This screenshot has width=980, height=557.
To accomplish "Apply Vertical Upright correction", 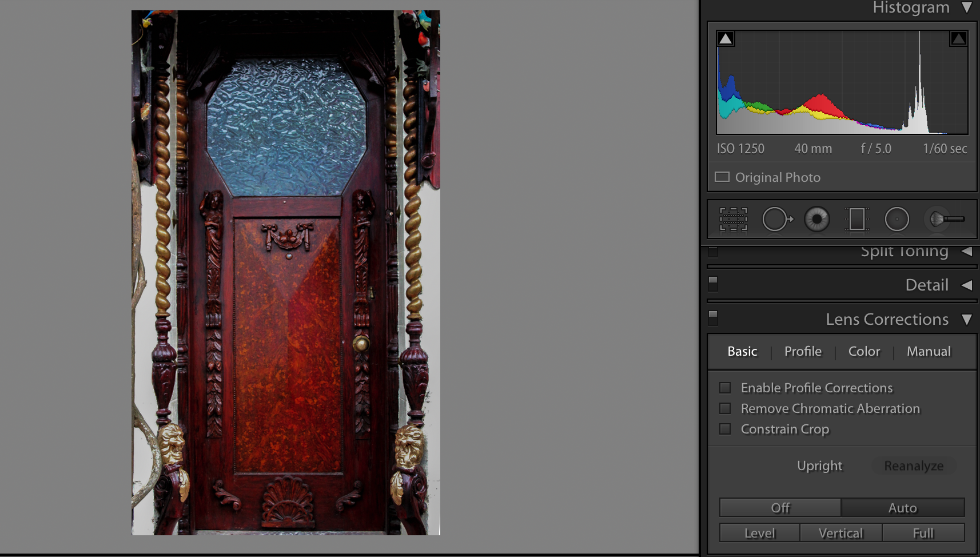I will [x=840, y=533].
